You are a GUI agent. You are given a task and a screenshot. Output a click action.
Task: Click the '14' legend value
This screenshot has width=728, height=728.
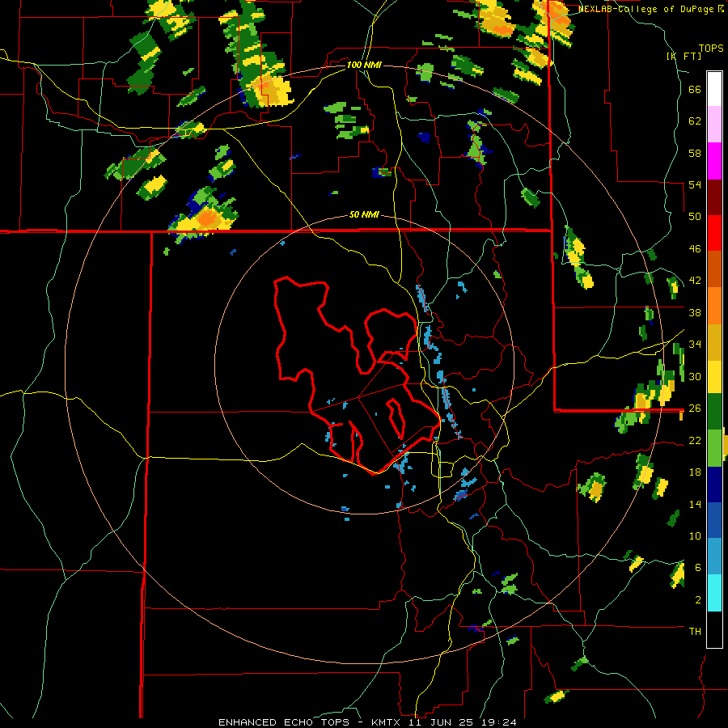(x=695, y=504)
